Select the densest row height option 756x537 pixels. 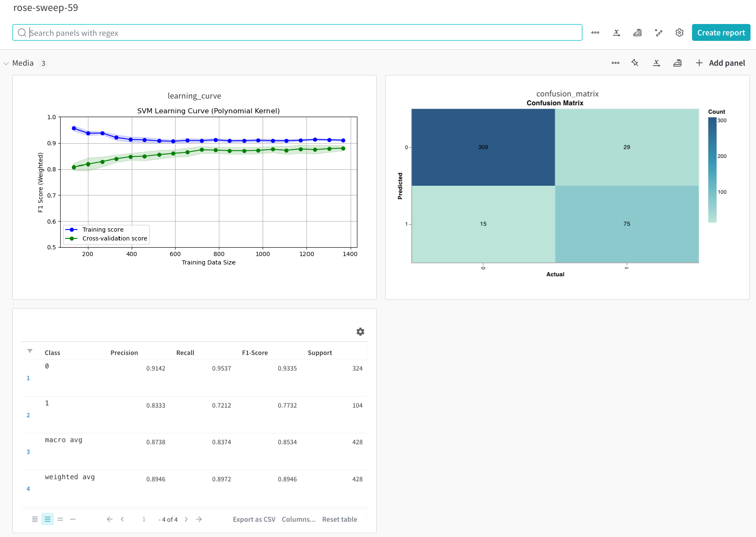click(35, 519)
